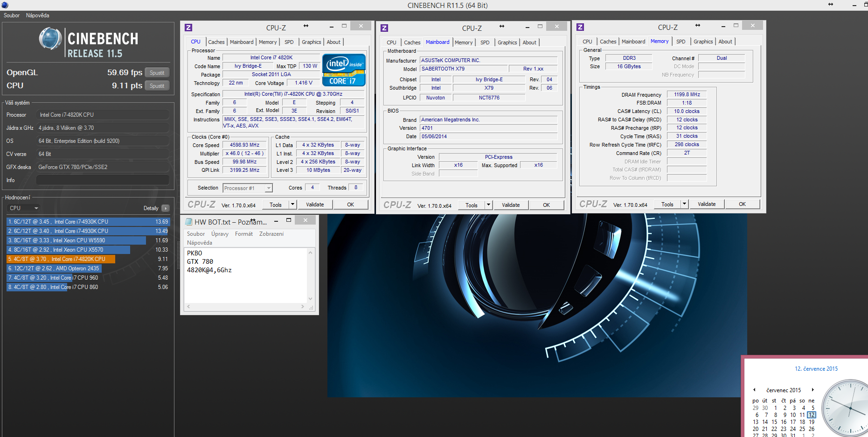Click Validate in the Memory CPU-Z window

707,204
